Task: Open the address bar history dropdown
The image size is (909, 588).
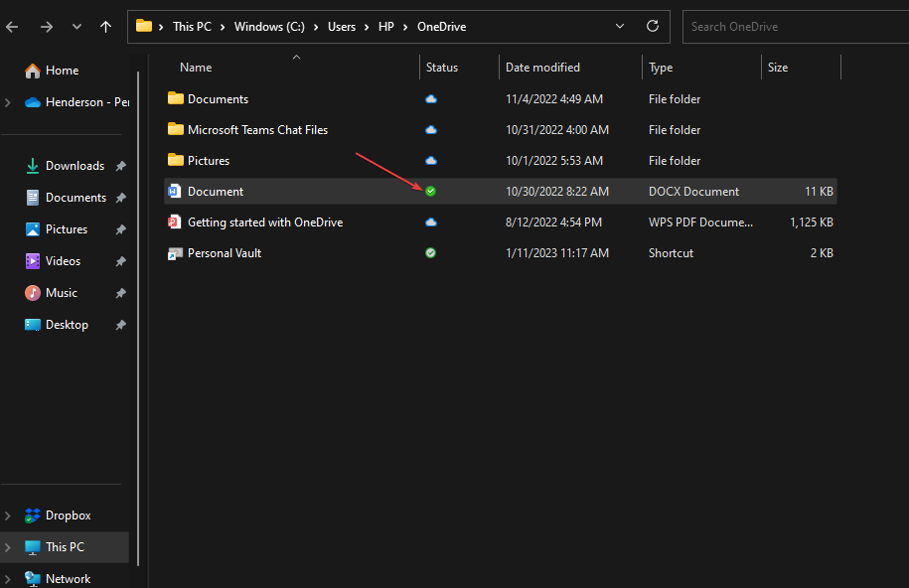Action: click(620, 26)
